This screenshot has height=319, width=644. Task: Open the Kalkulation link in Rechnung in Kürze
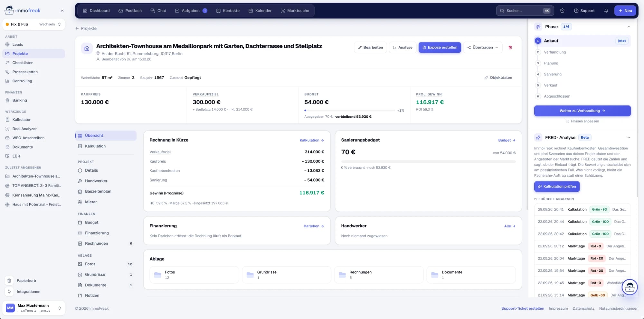pos(312,140)
